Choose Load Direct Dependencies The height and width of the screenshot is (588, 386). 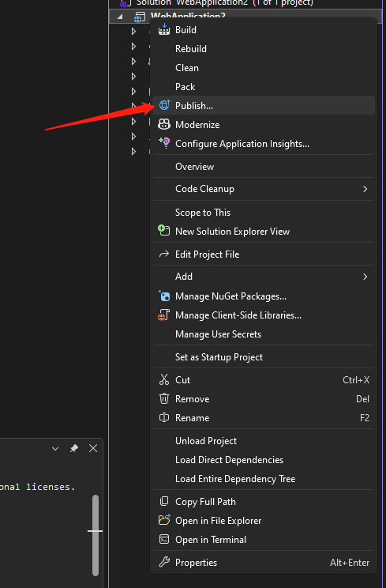[264, 460]
